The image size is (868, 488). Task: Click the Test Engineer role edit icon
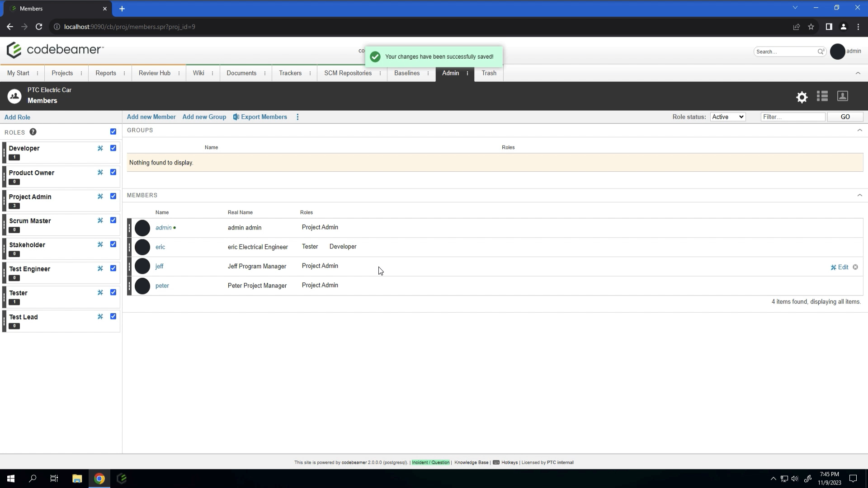100,268
